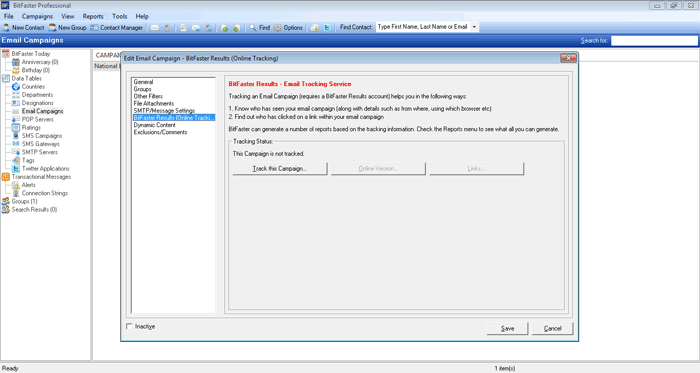Screen dimensions: 700x373
Task: Open the File menu
Action: 8,17
